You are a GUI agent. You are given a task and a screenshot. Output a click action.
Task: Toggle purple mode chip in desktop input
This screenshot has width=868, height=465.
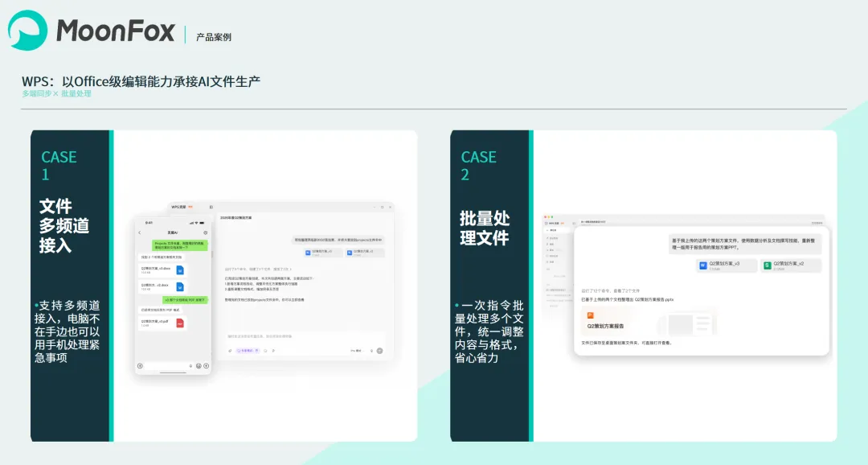point(248,351)
